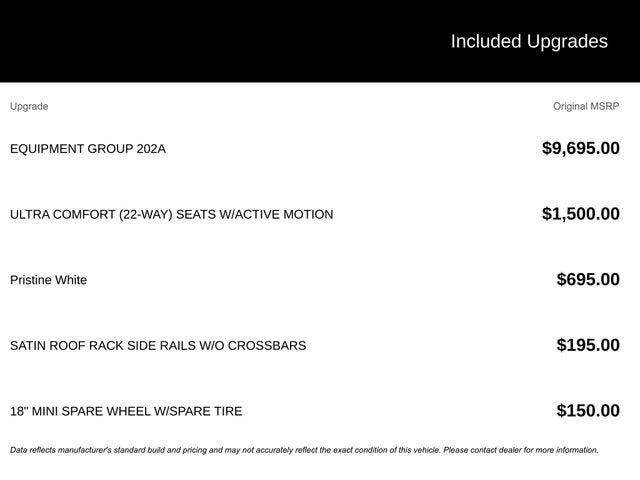640x480 pixels.
Task: Click the "202A" group code text
Action: pos(151,149)
